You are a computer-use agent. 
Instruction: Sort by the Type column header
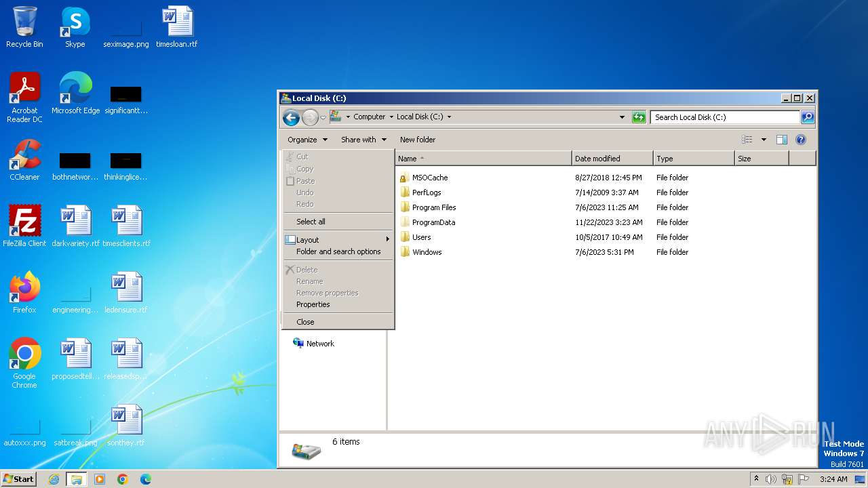pos(694,159)
